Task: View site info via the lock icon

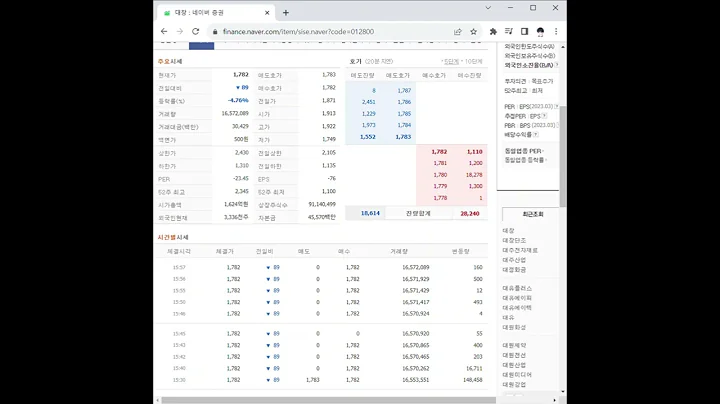Action: (x=214, y=32)
